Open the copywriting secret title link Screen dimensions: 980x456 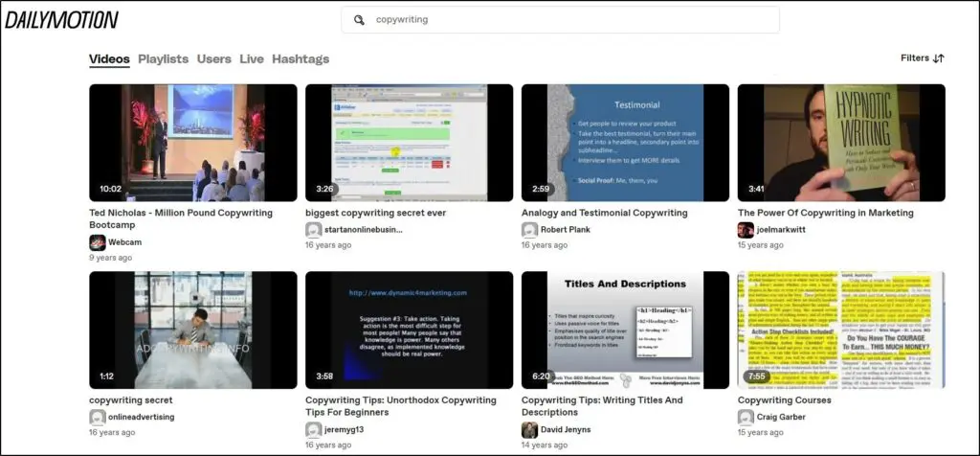pos(130,399)
